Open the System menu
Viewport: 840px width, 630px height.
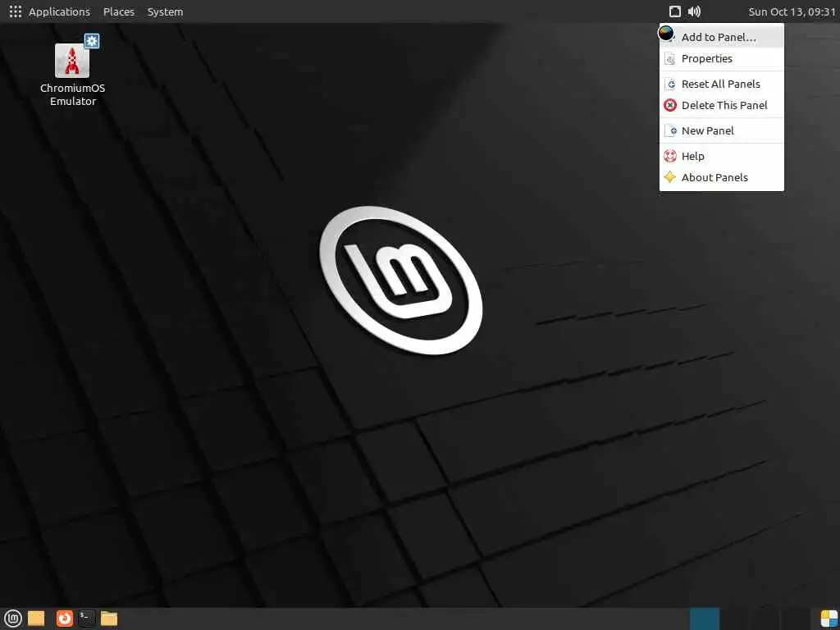[x=165, y=11]
